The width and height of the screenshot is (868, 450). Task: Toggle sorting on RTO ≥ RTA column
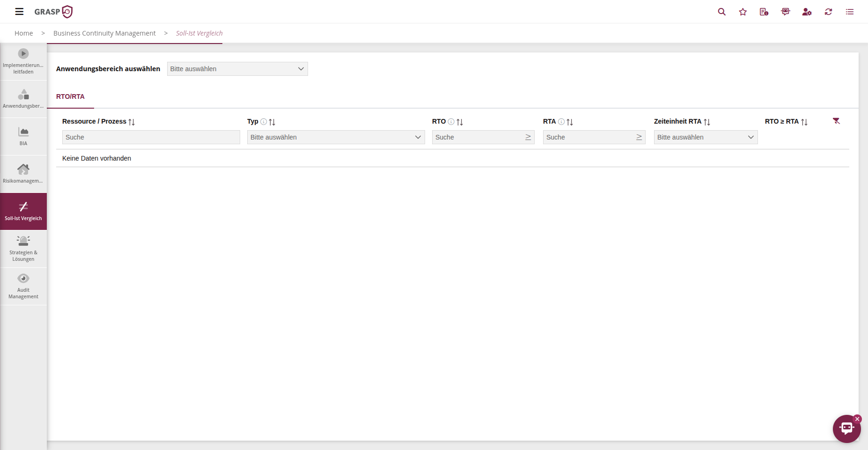[804, 122]
